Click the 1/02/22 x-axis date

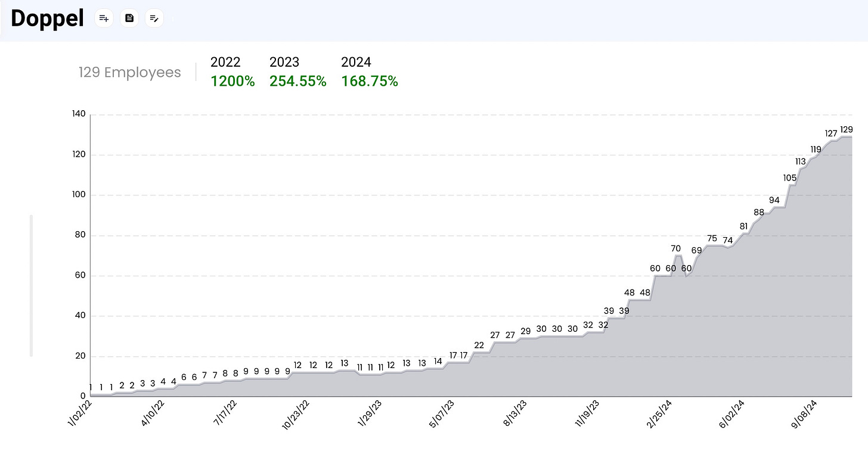(79, 414)
